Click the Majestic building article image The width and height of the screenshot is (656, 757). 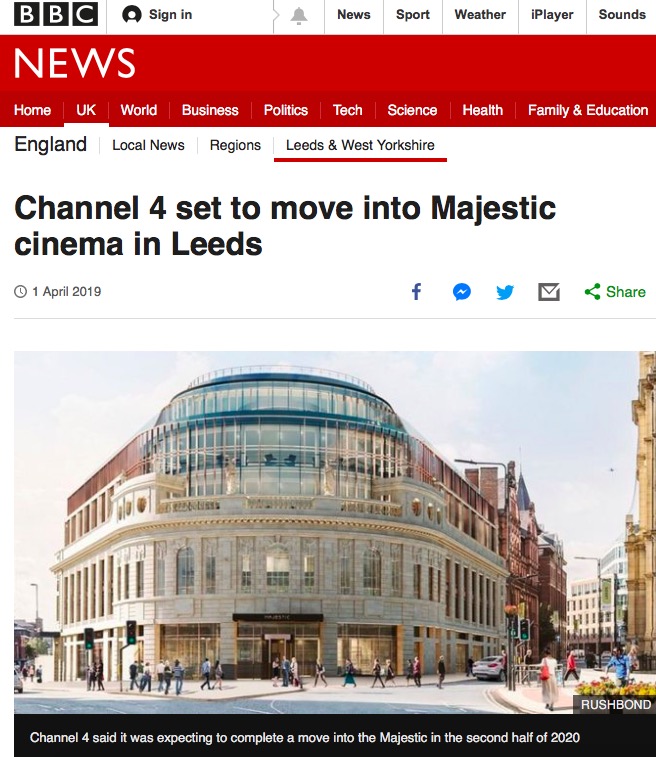tap(335, 532)
